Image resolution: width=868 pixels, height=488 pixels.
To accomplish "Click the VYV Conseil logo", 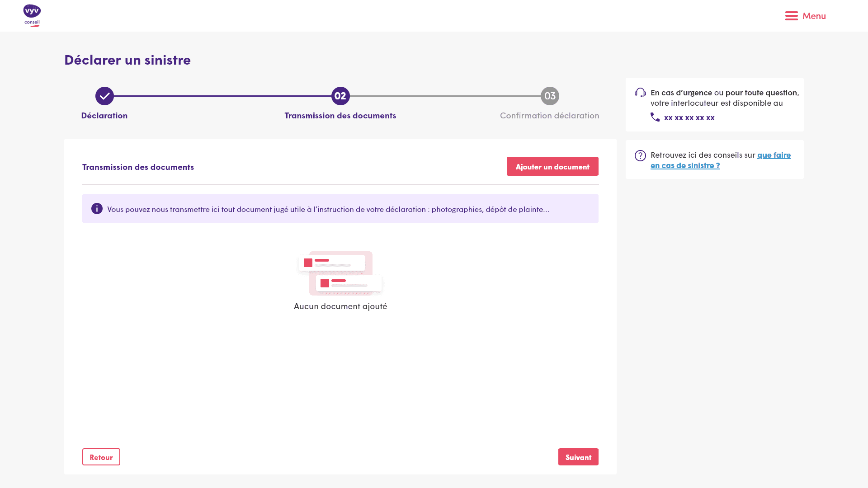I will pos(32,16).
